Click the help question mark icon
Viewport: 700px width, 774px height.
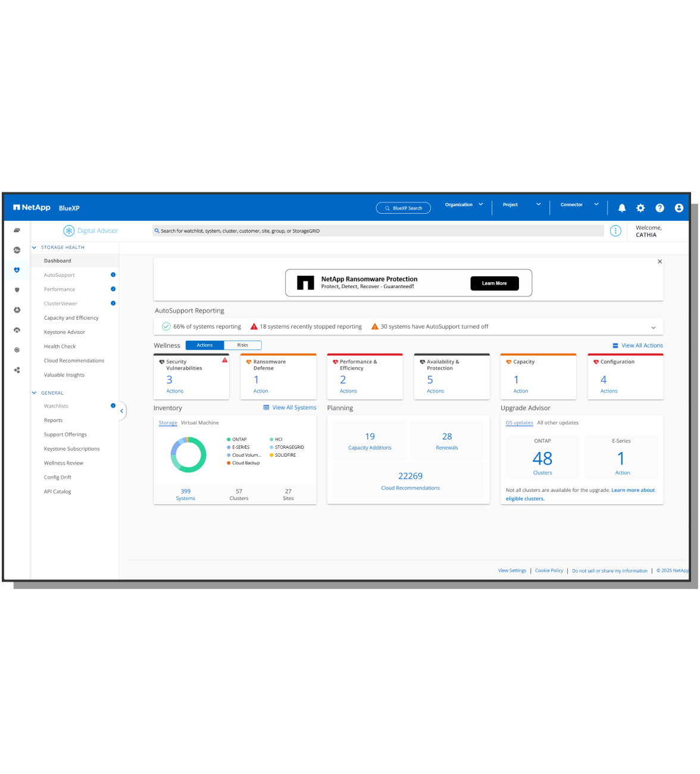tap(660, 208)
